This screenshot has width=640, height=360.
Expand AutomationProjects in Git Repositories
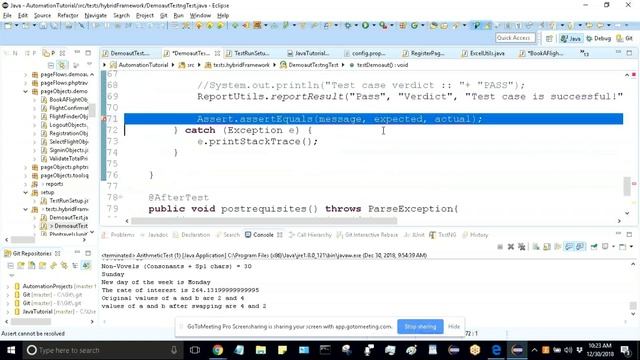(x=8, y=287)
